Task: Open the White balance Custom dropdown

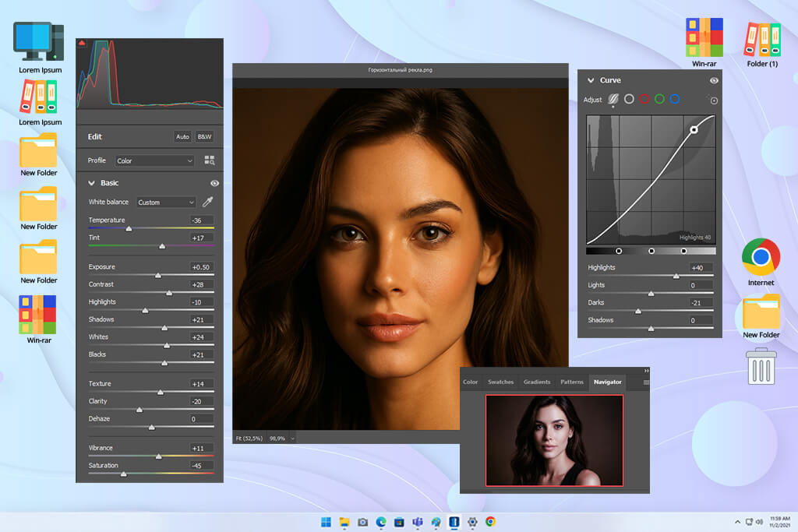Action: point(166,203)
